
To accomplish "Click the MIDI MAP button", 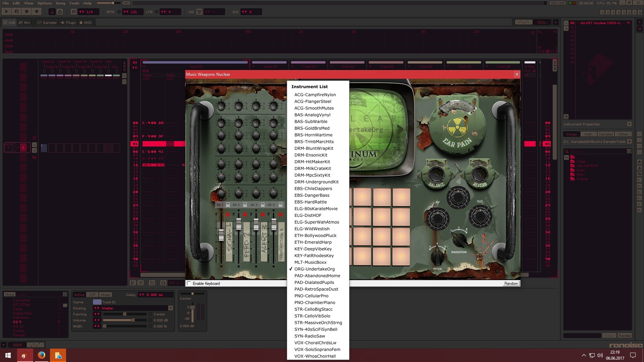I will (x=558, y=3).
